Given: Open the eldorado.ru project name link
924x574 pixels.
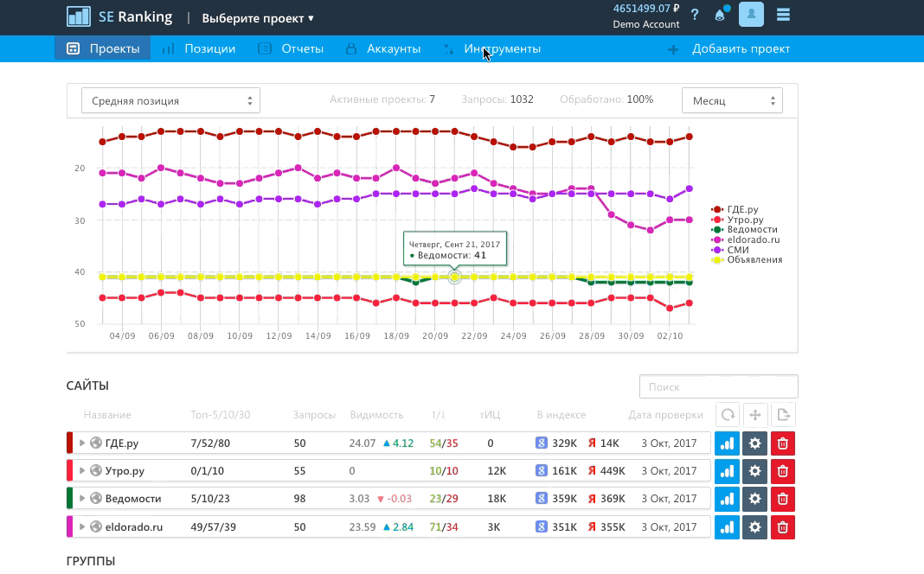Looking at the screenshot, I should [134, 527].
